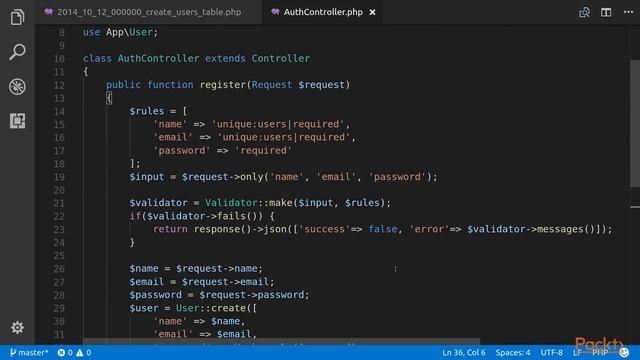Click 'AuthController' in the class declaration
This screenshot has width=640, height=360.
[x=158, y=58]
